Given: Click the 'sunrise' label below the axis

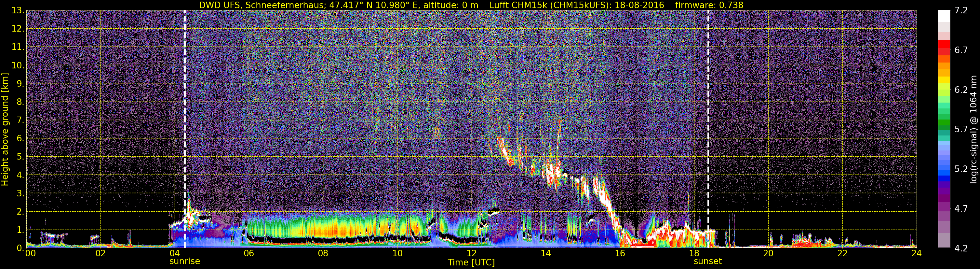Looking at the screenshot, I should click(184, 262).
